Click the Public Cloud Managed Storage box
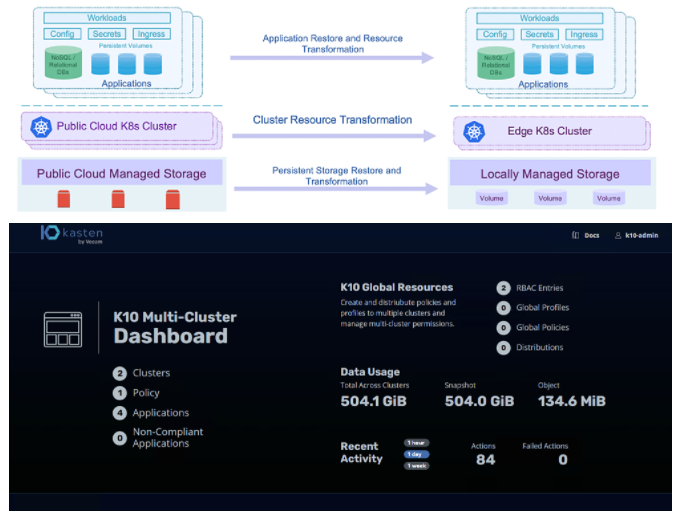This screenshot has height=515, width=682. click(122, 173)
